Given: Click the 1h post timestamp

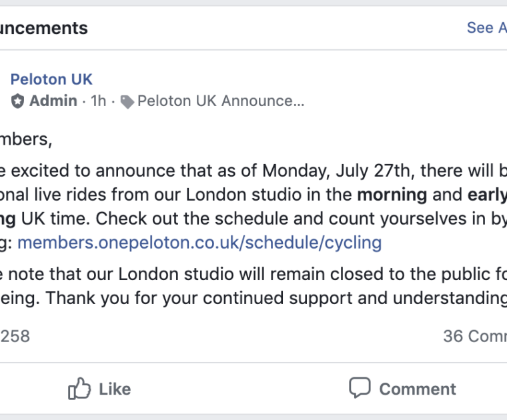Looking at the screenshot, I should [x=98, y=101].
